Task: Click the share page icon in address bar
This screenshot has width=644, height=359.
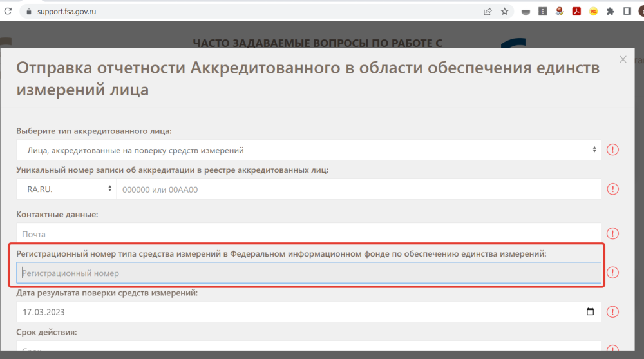Action: coord(488,12)
